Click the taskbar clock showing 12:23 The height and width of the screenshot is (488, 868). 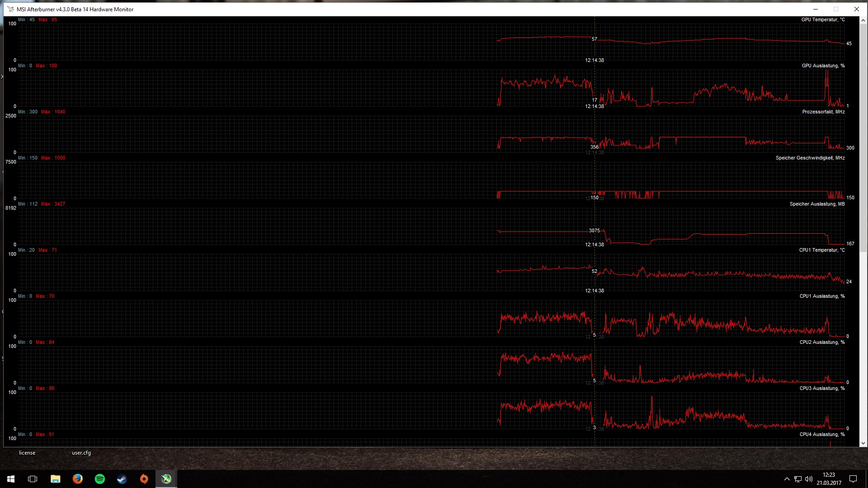coord(829,479)
